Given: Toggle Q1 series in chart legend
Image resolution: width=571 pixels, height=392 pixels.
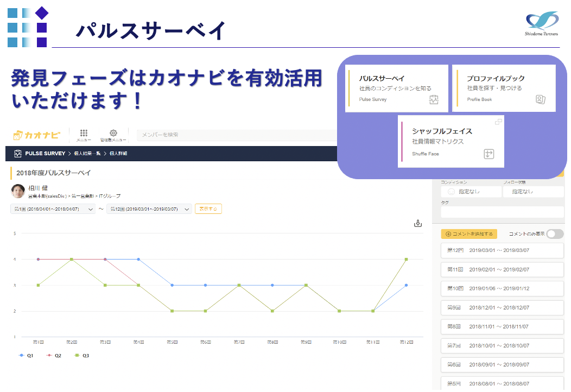Looking at the screenshot, I should click(26, 356).
